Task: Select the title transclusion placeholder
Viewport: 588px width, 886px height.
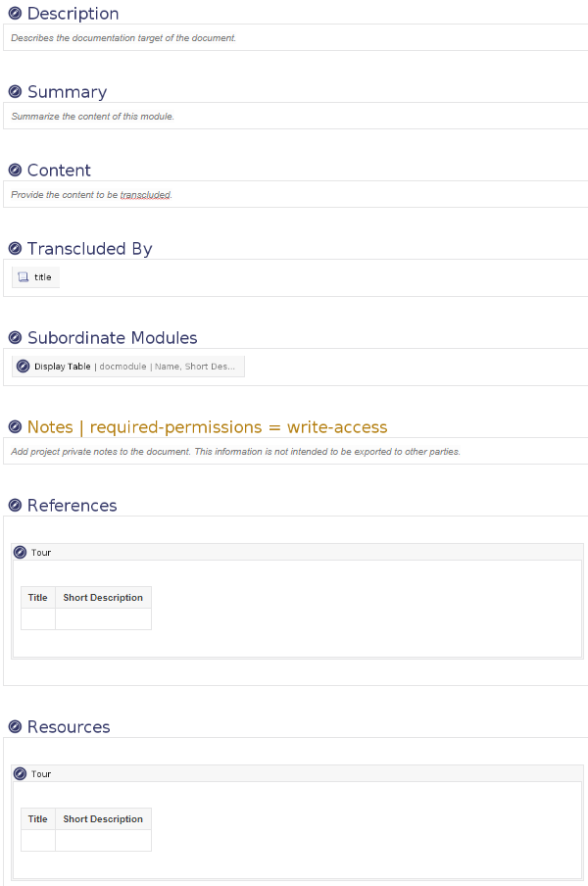Action: [x=35, y=277]
